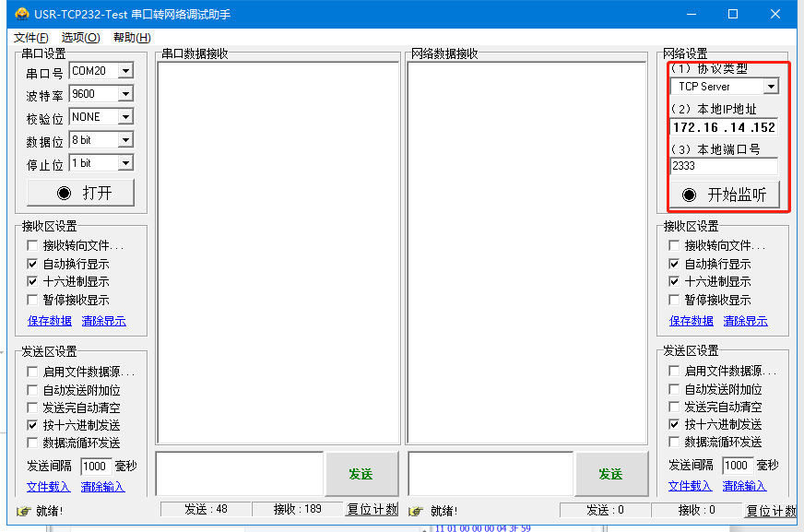Expand the 校验位 NONE dropdown

click(x=125, y=117)
